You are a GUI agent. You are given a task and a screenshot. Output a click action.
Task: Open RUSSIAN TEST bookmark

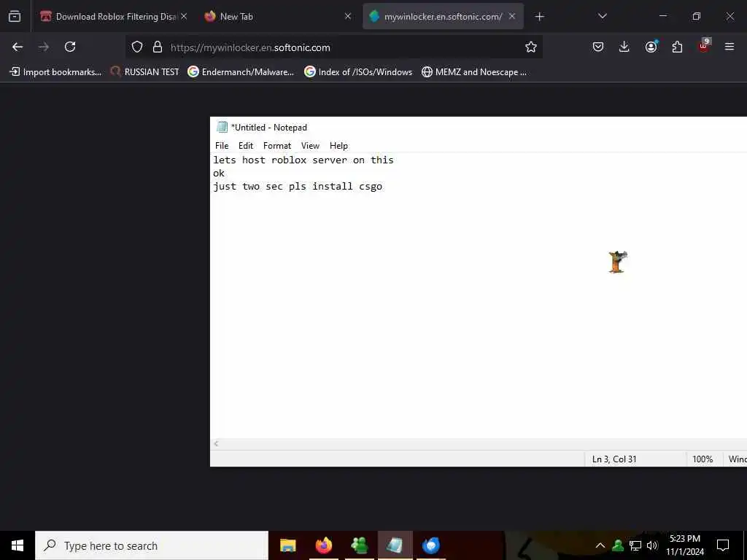tap(144, 72)
